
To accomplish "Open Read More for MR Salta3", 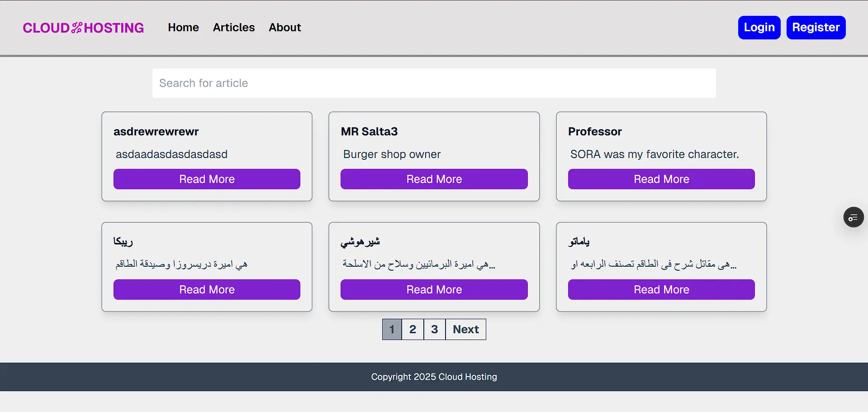I will click(x=434, y=179).
